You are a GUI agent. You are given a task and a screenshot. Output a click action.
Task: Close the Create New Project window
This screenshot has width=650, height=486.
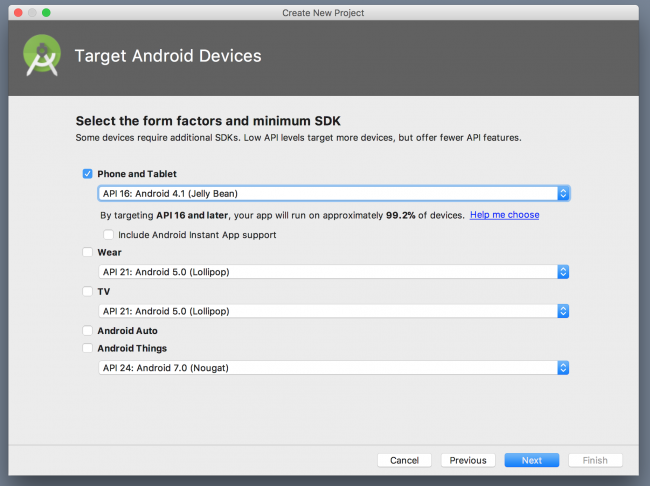15,12
